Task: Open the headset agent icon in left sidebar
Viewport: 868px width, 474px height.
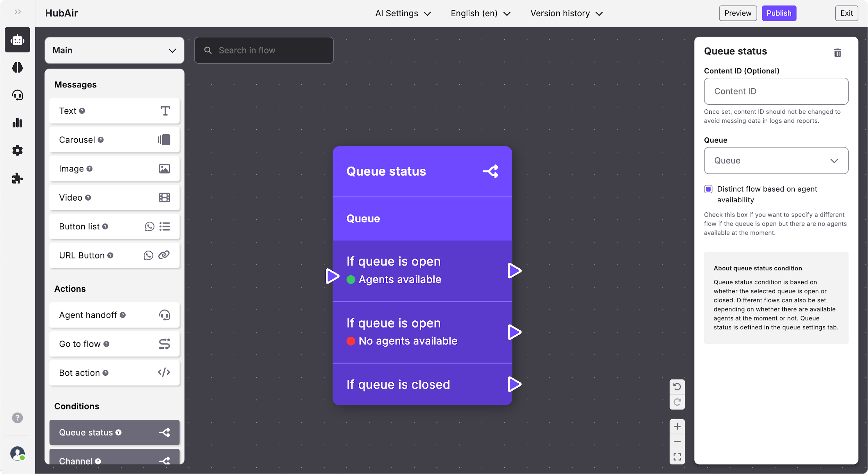Action: pyautogui.click(x=17, y=95)
